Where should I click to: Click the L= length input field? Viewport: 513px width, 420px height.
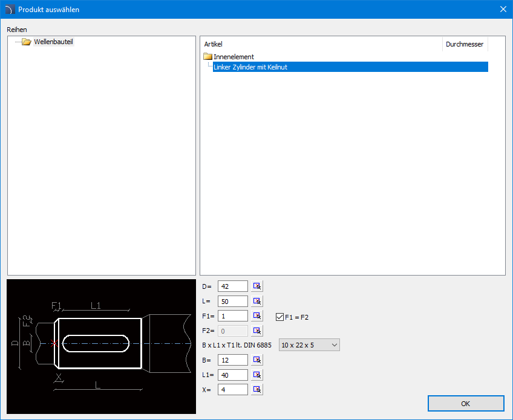[232, 301]
